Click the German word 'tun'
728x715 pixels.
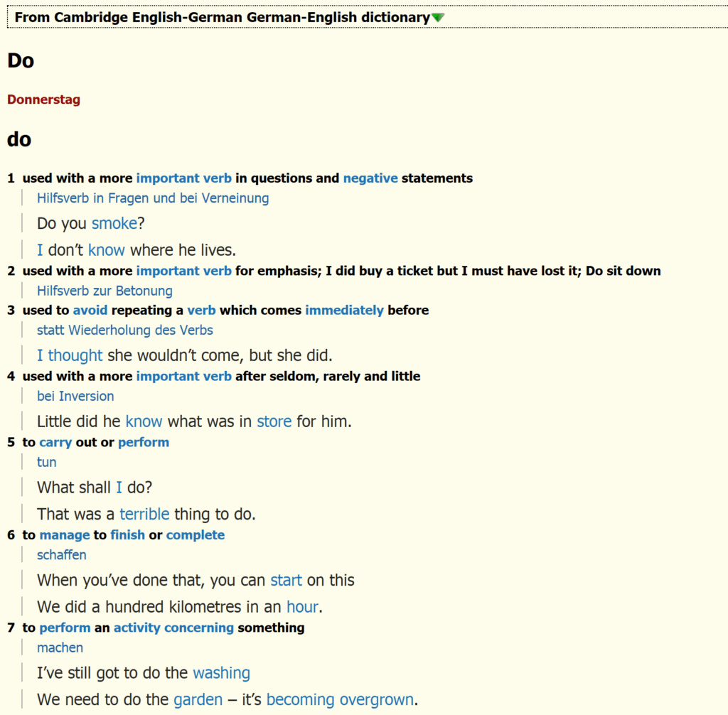(46, 462)
